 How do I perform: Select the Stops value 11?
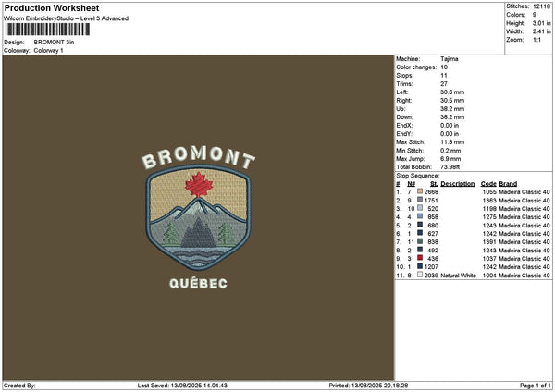[444, 76]
